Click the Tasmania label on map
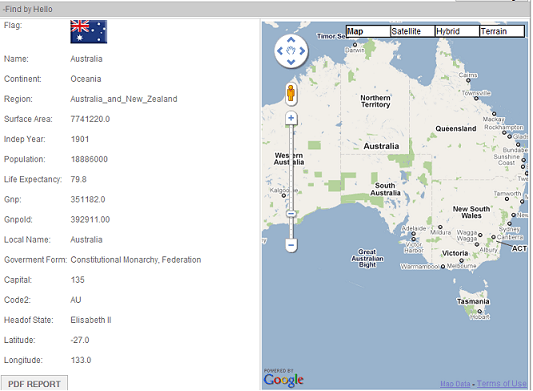The height and width of the screenshot is (391, 533). pyautogui.click(x=473, y=302)
